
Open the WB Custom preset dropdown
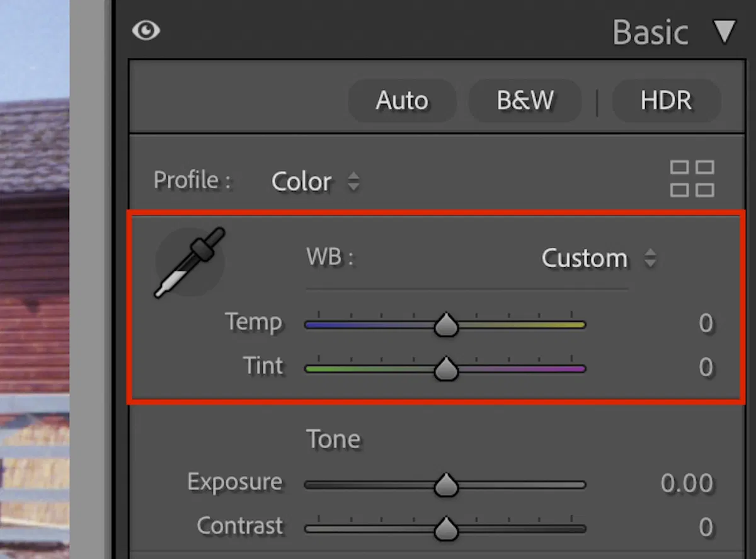click(598, 258)
